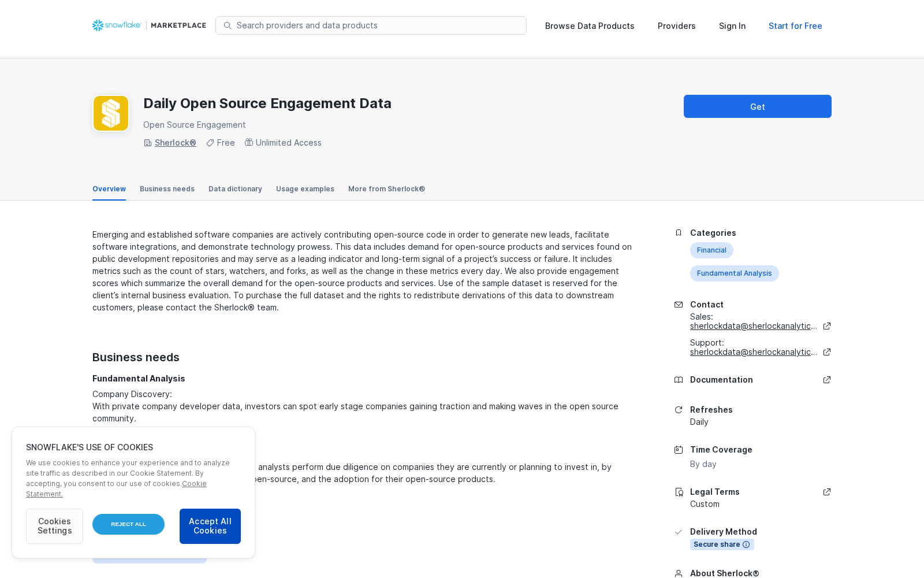Viewport: 924px width, 578px height.
Task: Click the search magnifier icon
Action: coord(228,25)
